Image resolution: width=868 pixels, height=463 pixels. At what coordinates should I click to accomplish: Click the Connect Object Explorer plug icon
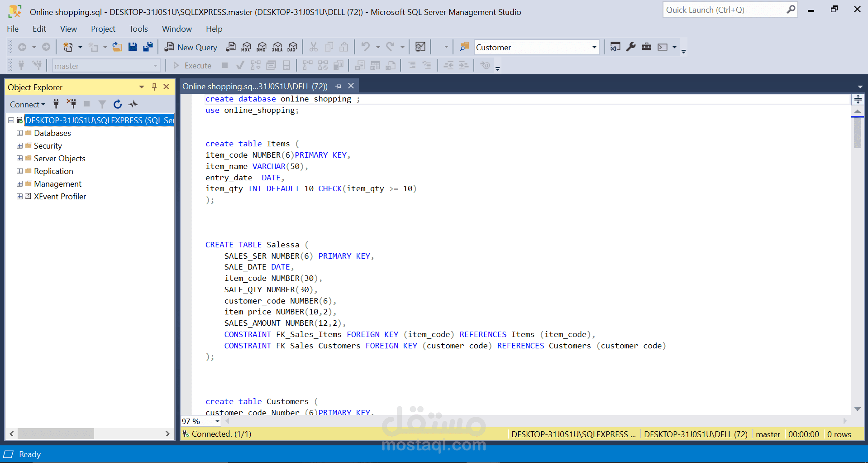pos(56,104)
